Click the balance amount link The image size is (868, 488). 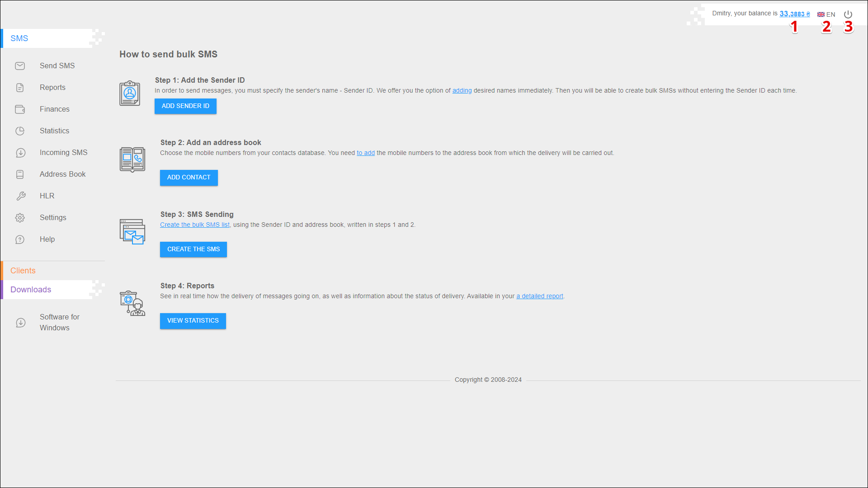pos(794,14)
